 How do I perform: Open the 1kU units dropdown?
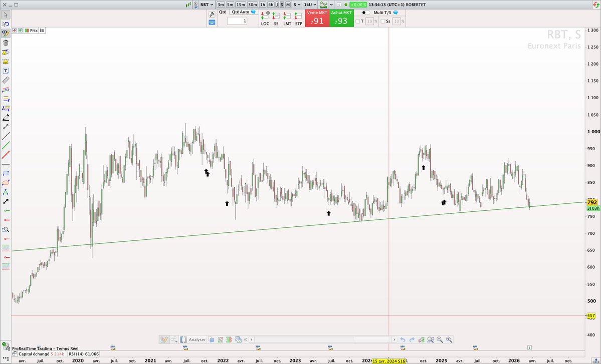[310, 5]
